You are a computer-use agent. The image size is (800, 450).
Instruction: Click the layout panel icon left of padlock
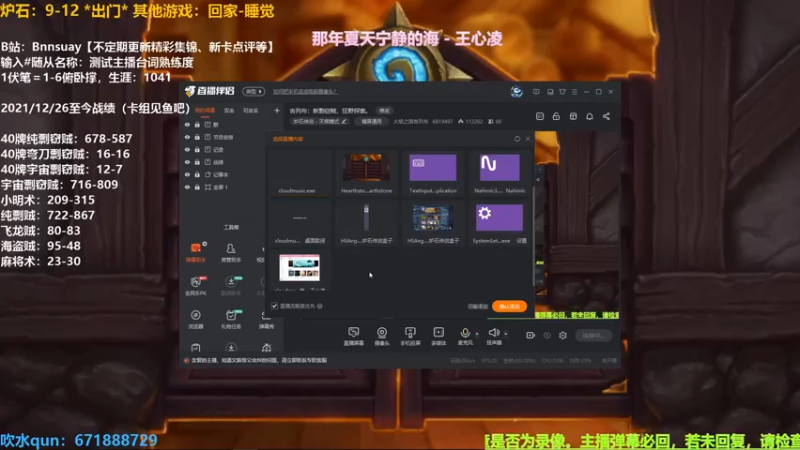coord(540,116)
